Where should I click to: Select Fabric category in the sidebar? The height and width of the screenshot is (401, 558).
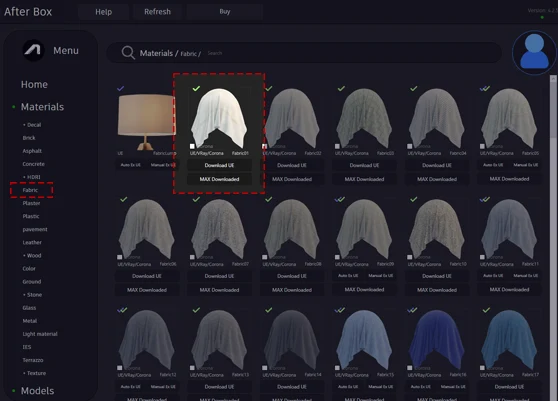(30, 190)
